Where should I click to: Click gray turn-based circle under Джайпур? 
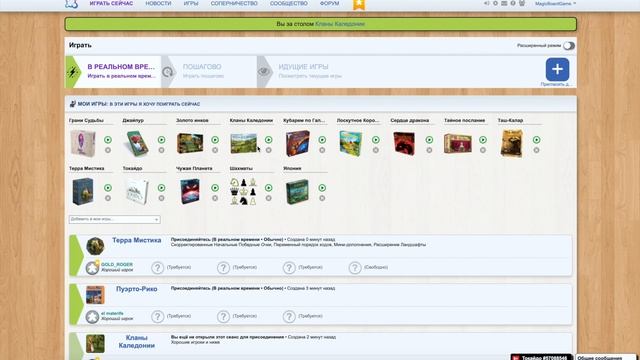tap(161, 150)
